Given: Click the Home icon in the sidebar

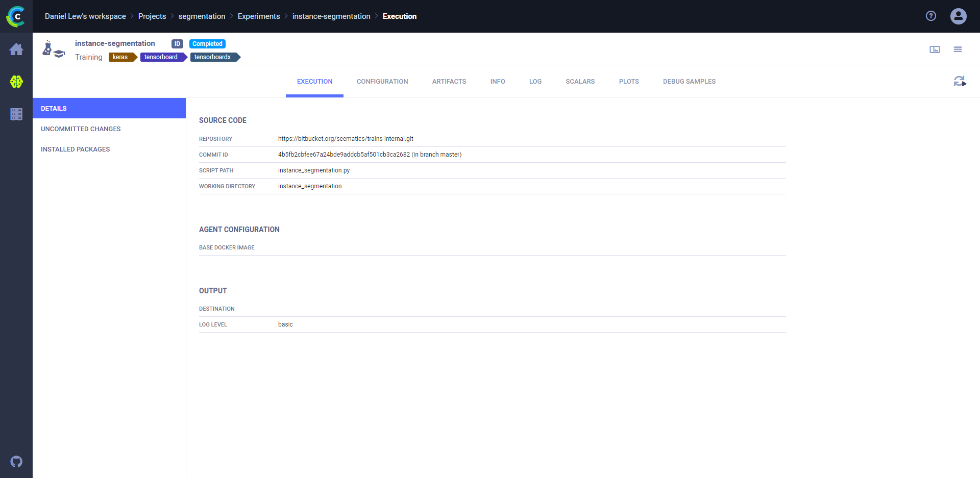Looking at the screenshot, I should (16, 49).
